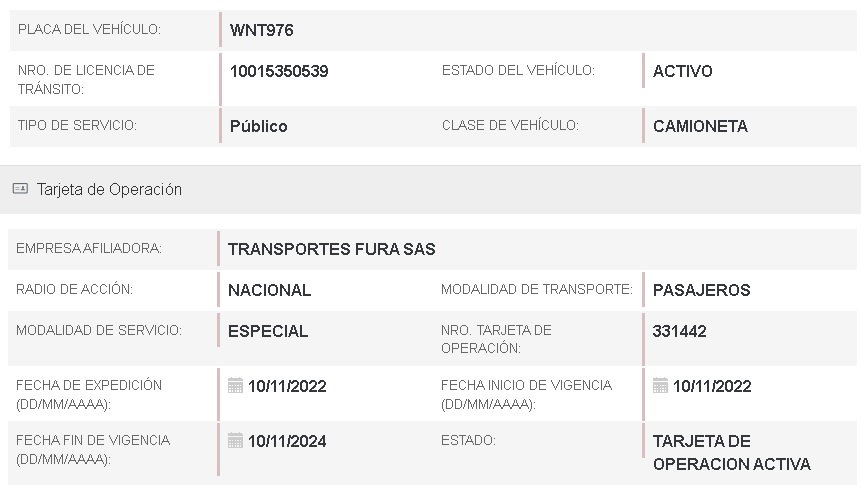
Task: Click the CAMIONETA vehicle class value
Action: point(700,126)
